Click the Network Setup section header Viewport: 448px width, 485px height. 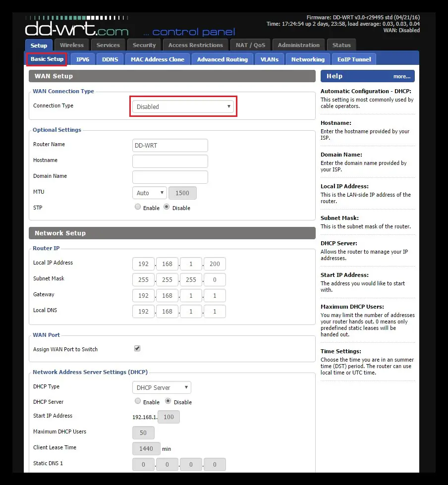(172, 233)
